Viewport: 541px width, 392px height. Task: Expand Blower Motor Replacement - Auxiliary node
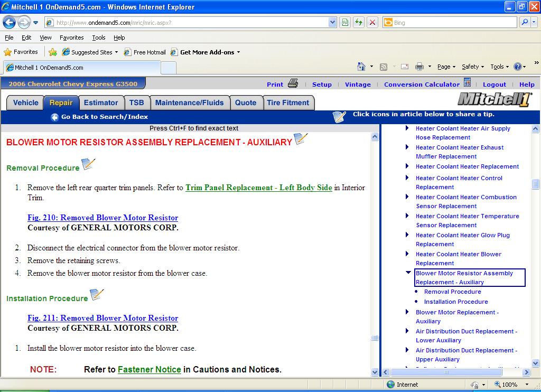tap(407, 312)
